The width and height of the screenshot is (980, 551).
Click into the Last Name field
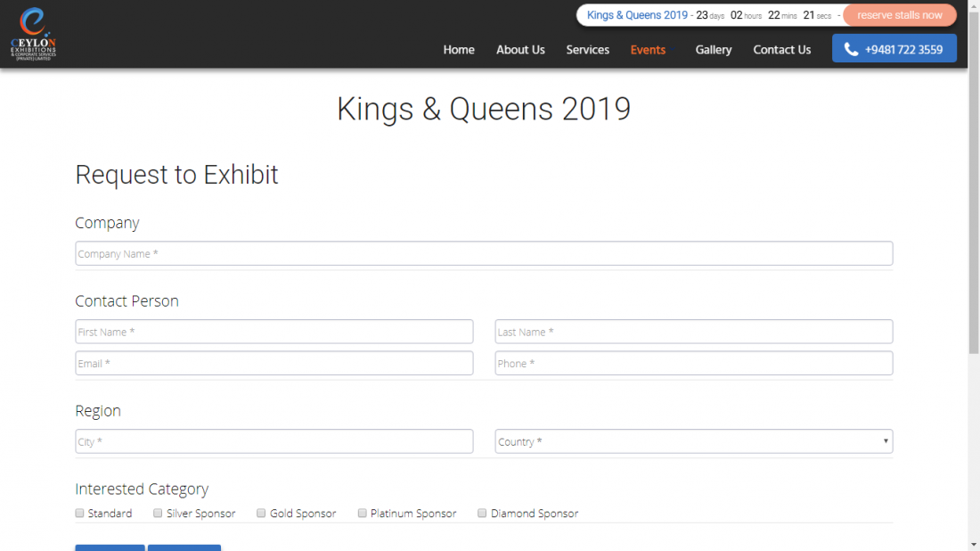694,332
